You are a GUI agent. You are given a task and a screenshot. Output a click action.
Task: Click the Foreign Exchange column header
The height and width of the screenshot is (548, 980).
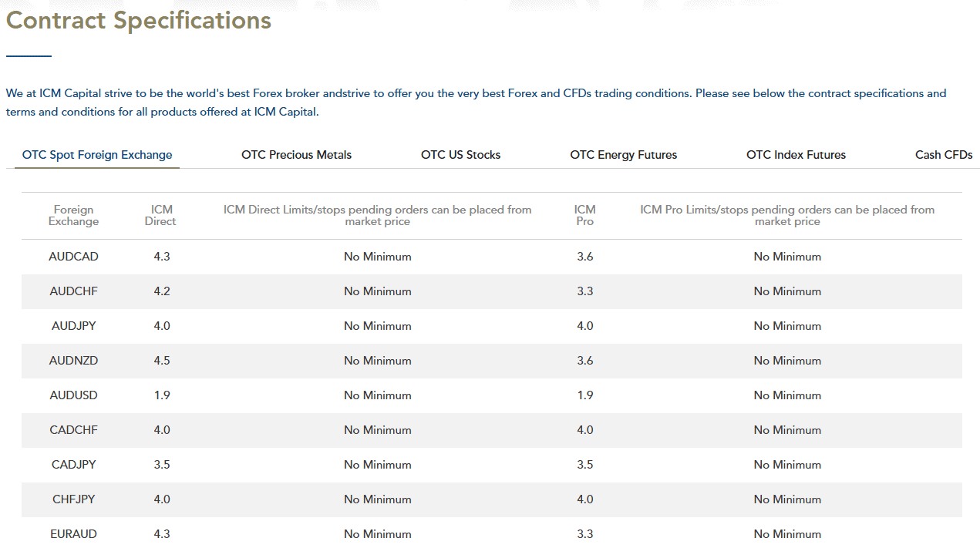click(x=73, y=215)
